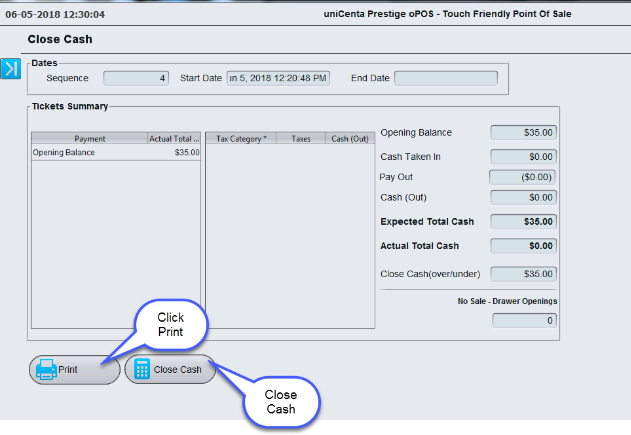Click the Pay Out label
Image resolution: width=631 pixels, height=435 pixels.
click(x=396, y=177)
